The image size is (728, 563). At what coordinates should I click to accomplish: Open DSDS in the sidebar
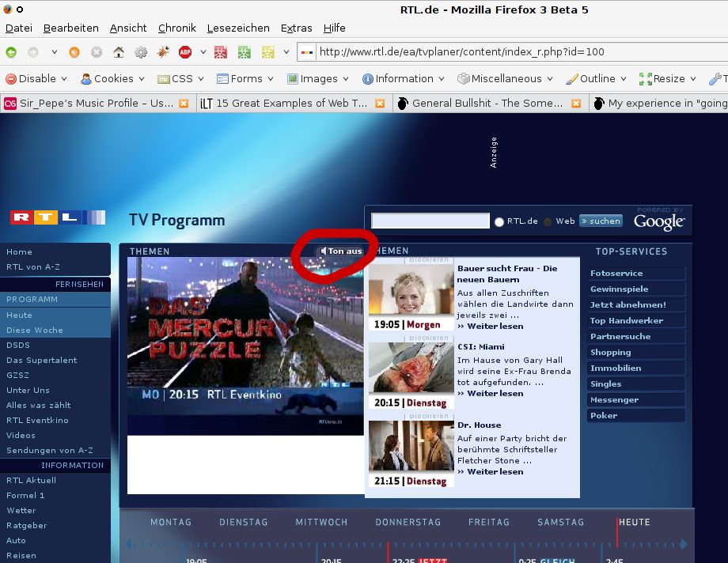(x=18, y=346)
